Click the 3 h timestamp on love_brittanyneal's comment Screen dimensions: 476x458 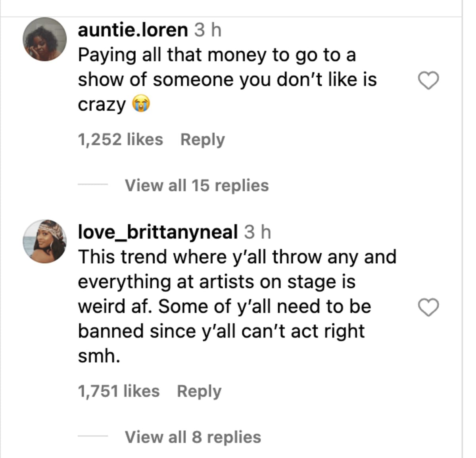click(x=259, y=232)
